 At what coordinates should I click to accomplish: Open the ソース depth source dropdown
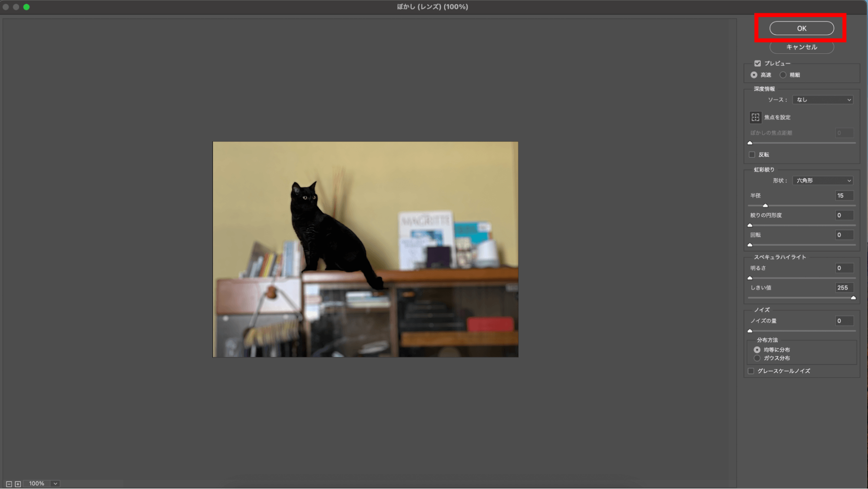(822, 100)
